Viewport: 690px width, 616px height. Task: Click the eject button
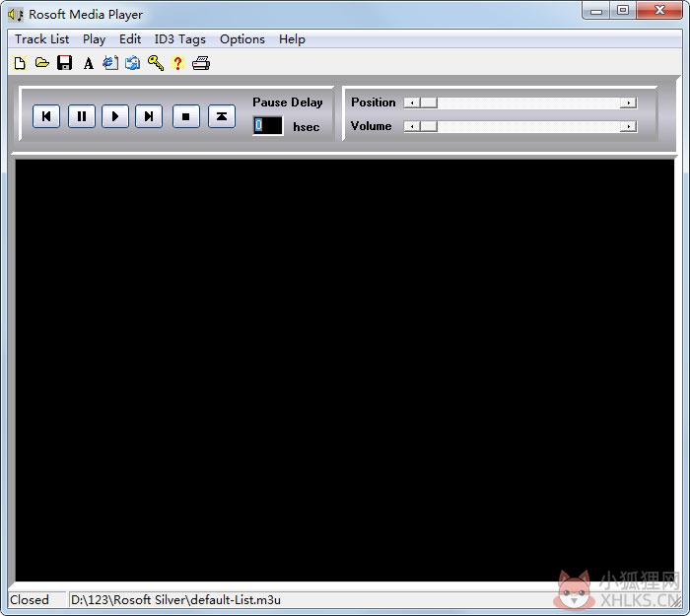222,116
